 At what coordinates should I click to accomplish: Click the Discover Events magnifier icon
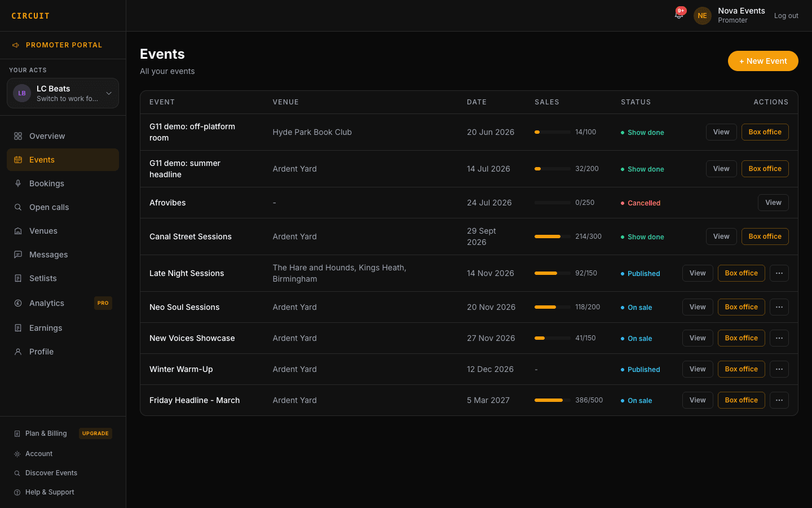pos(17,473)
